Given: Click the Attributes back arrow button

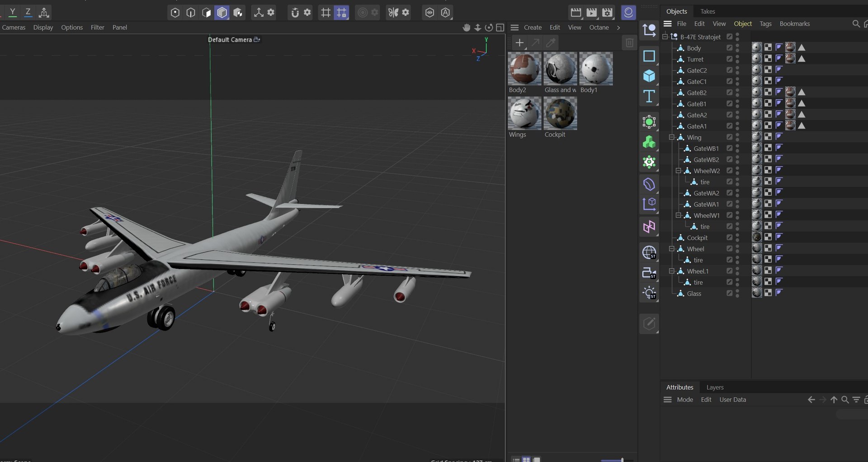Looking at the screenshot, I should click(x=811, y=400).
